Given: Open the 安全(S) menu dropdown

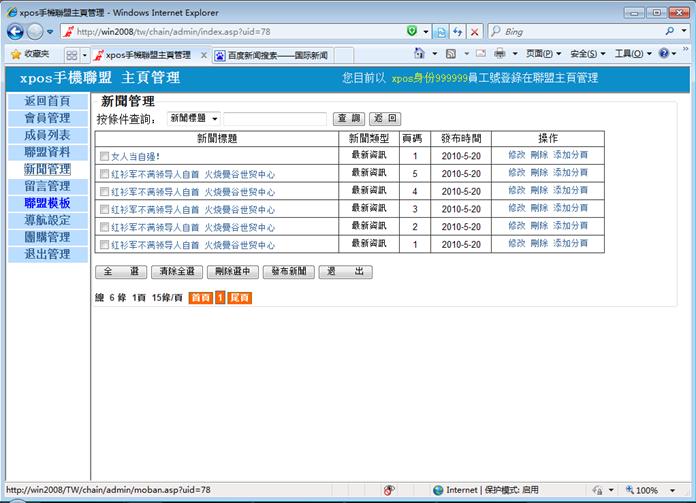Looking at the screenshot, I should (x=587, y=54).
